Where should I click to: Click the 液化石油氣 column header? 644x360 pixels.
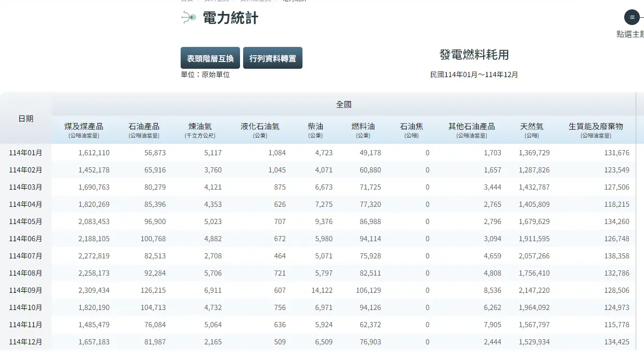point(260,127)
